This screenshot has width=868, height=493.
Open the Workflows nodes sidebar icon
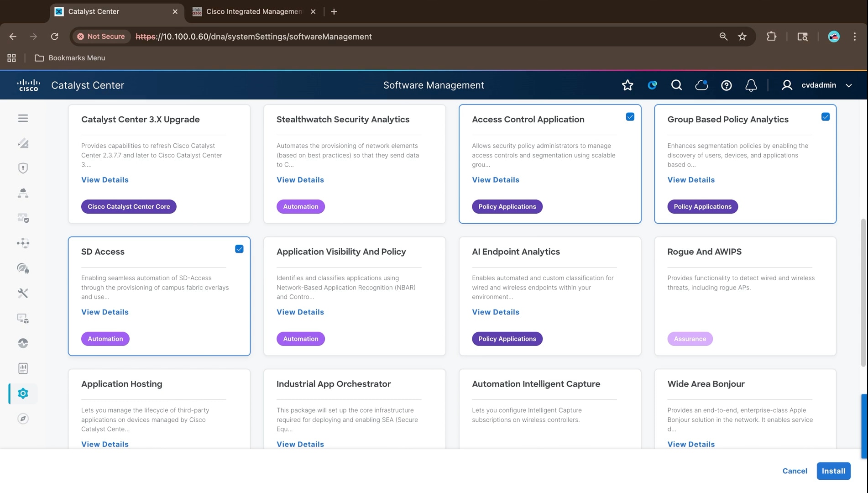[x=23, y=243]
